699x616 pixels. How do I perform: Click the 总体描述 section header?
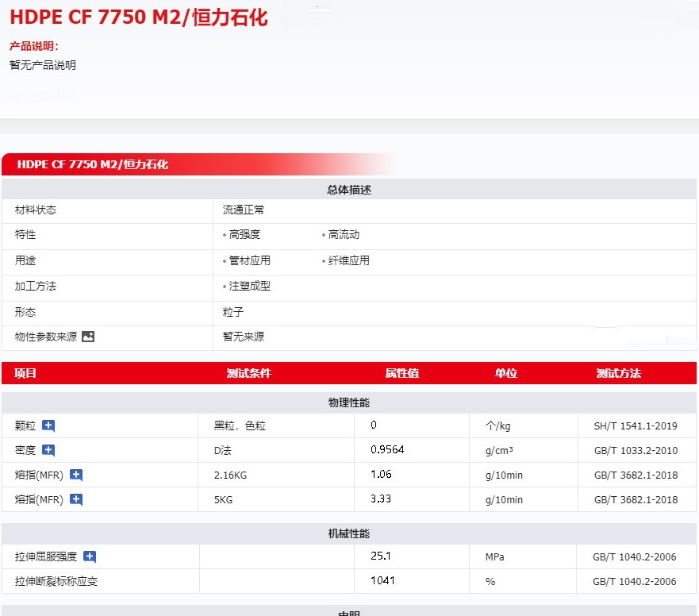349,190
